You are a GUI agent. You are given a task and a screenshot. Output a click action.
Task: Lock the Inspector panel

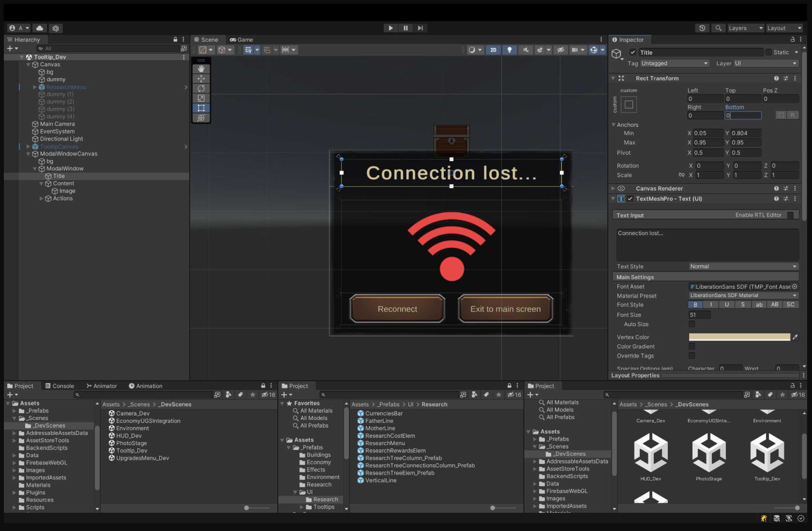[x=792, y=40]
